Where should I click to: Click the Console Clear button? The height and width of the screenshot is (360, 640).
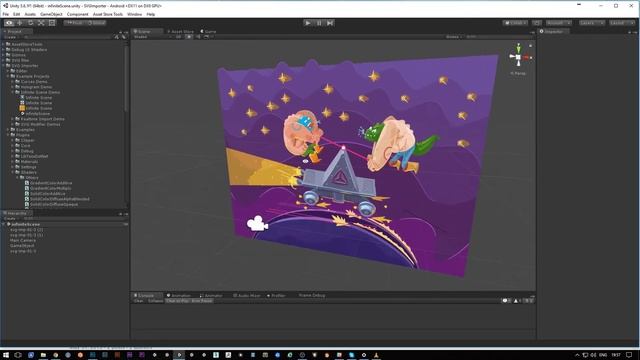(x=139, y=301)
